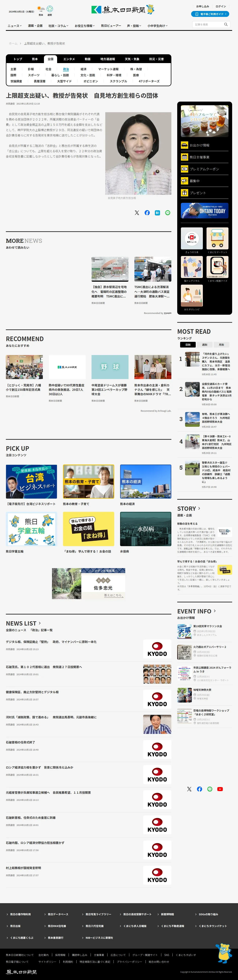Switch to the 熊本 category tab
Screen dimensions: 238x980
click(35, 59)
